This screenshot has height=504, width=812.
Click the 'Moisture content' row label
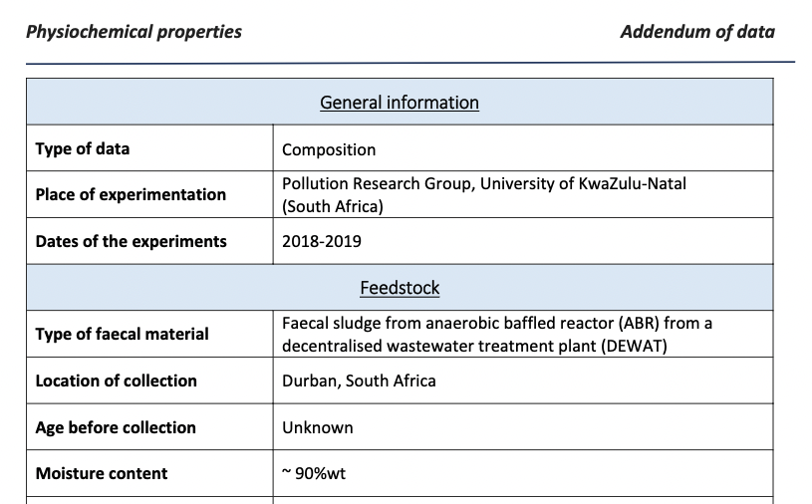tap(102, 473)
